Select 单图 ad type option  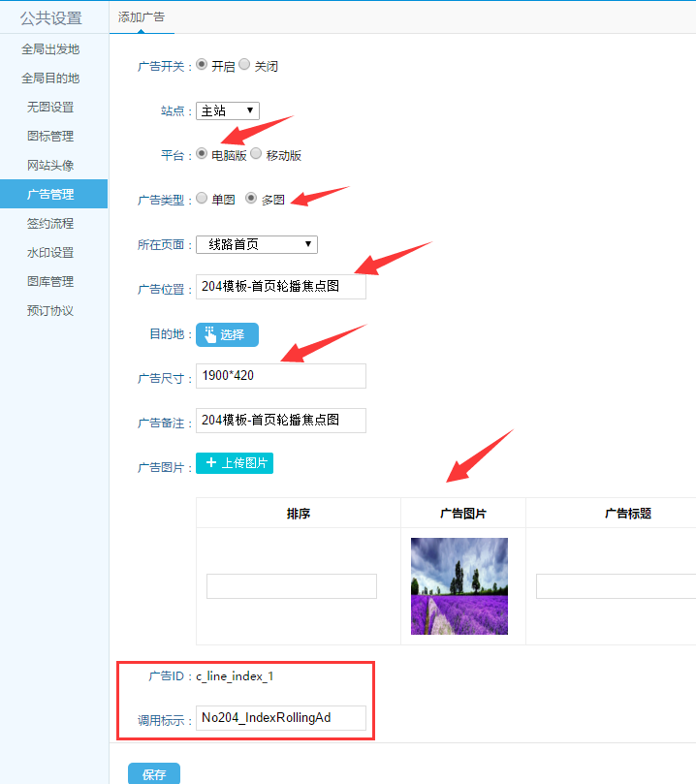(202, 198)
